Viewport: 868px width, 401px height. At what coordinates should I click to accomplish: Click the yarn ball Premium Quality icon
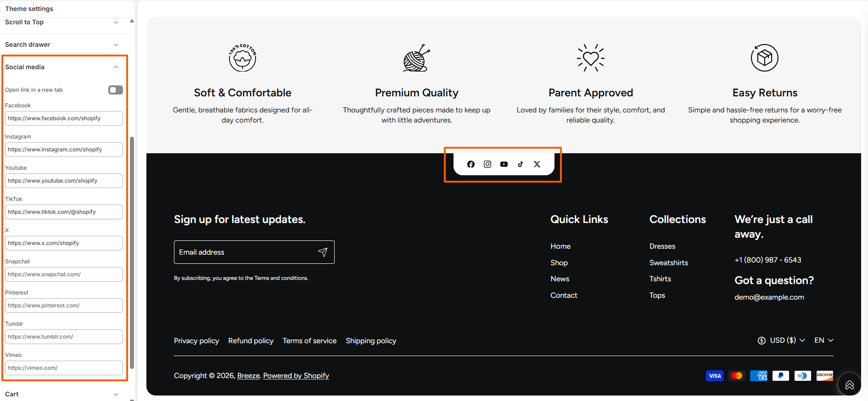pyautogui.click(x=417, y=58)
